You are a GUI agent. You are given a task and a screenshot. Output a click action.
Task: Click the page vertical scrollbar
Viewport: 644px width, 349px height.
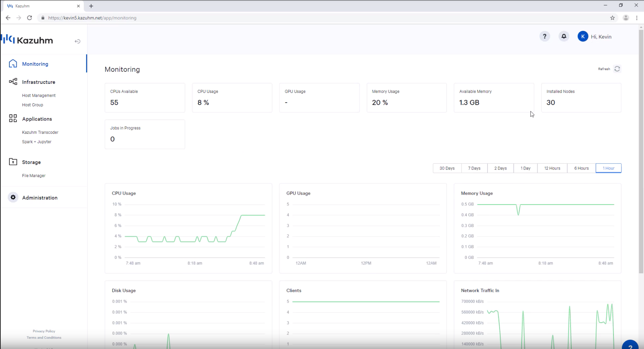pos(641,149)
